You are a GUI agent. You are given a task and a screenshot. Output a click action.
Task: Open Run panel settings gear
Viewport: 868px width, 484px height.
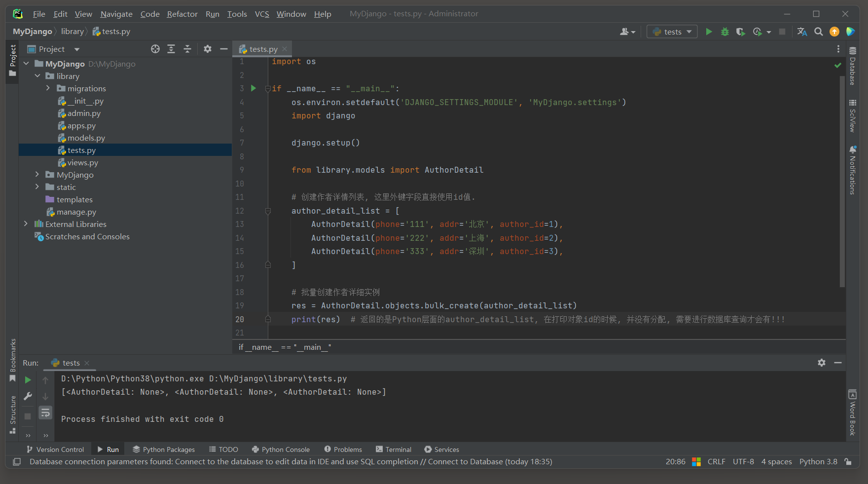point(822,363)
